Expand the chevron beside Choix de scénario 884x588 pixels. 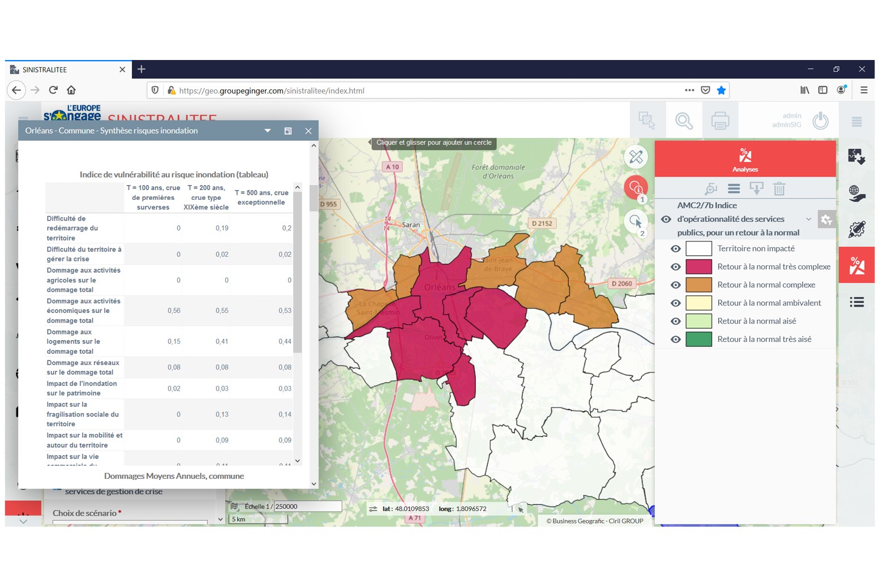pos(220,519)
